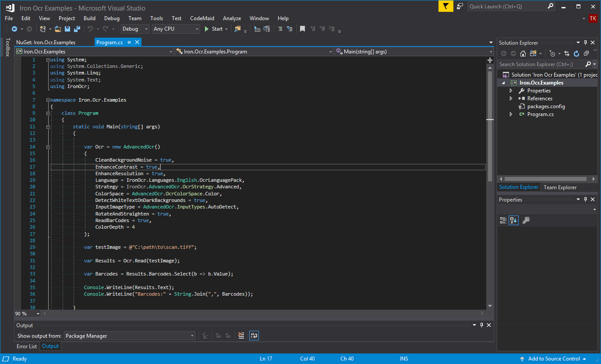Expand the References node
The width and height of the screenshot is (601, 364).
(511, 98)
